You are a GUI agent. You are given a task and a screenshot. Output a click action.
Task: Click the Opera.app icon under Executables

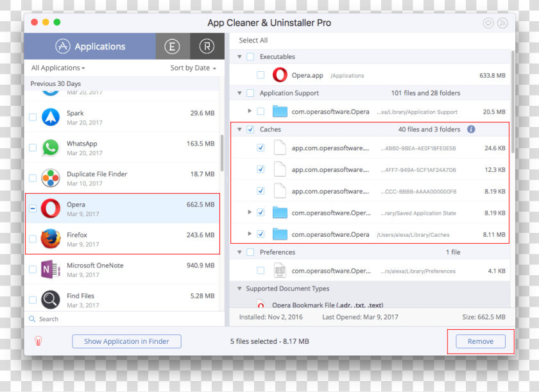click(280, 75)
